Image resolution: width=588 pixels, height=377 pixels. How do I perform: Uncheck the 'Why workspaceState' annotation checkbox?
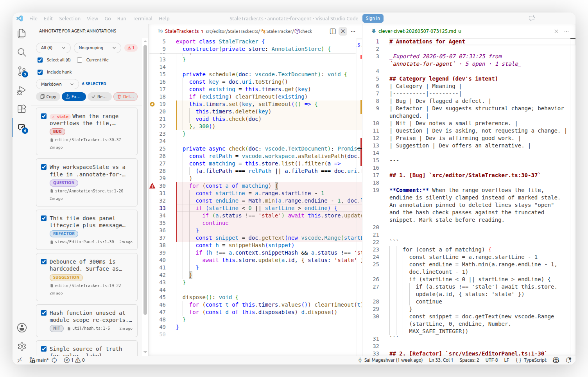click(x=44, y=167)
